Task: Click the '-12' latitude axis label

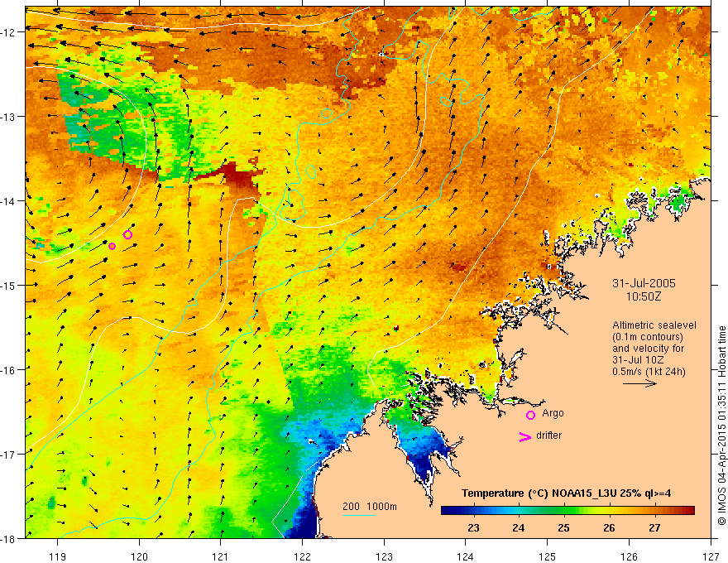Action: (x=9, y=32)
